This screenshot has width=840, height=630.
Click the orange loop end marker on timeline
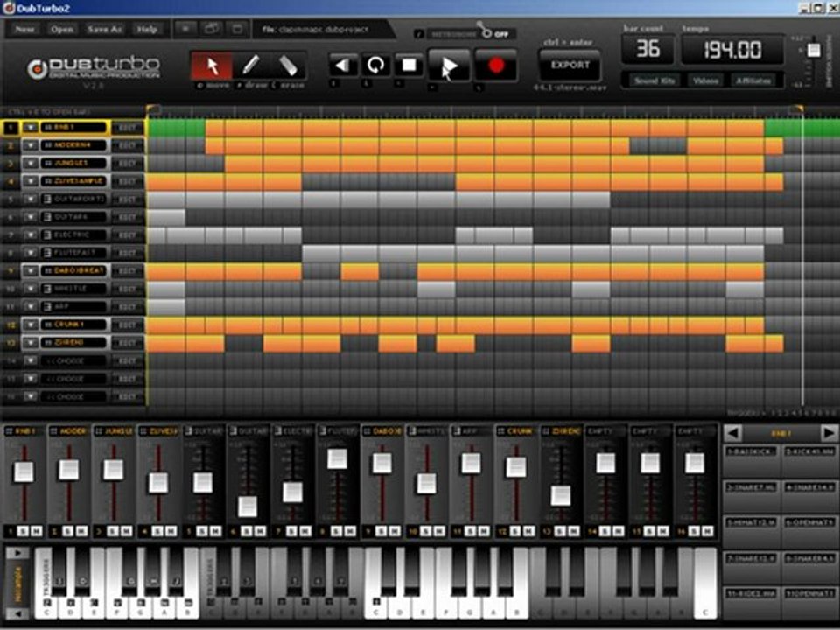coord(797,110)
